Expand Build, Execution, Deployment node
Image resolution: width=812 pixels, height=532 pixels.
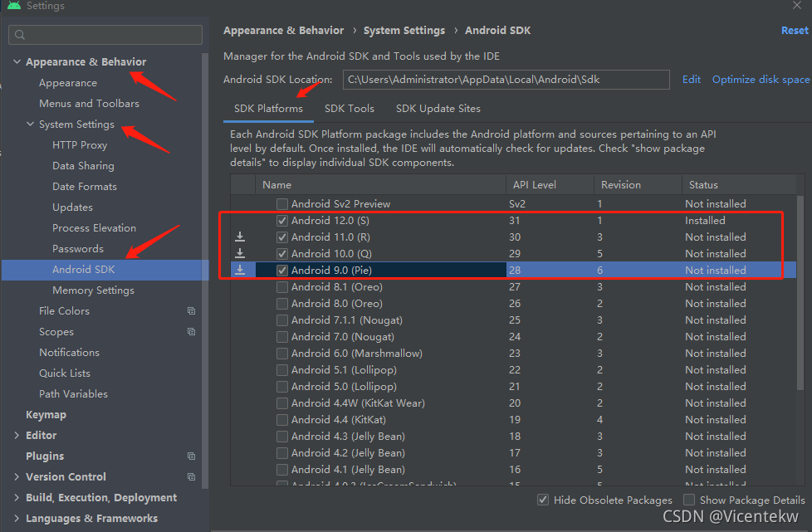click(17, 497)
